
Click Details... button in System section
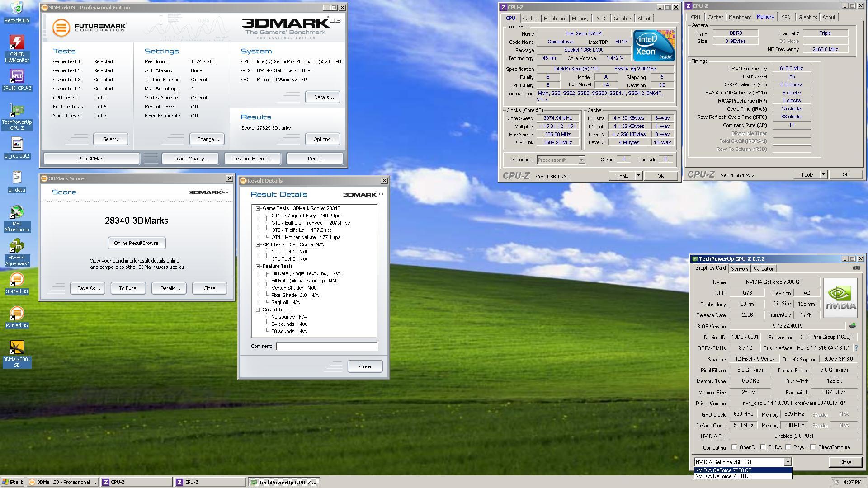pos(323,97)
